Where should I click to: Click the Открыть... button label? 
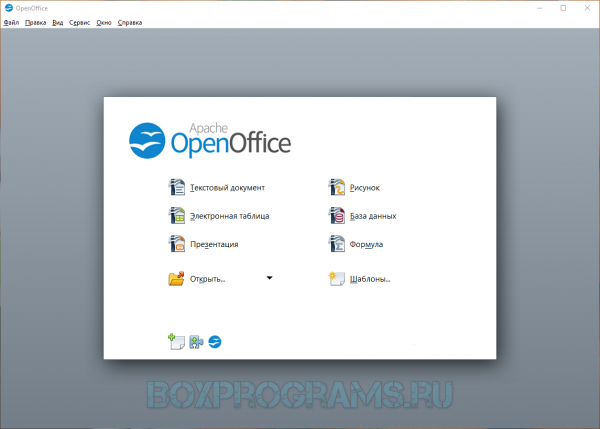coord(208,279)
